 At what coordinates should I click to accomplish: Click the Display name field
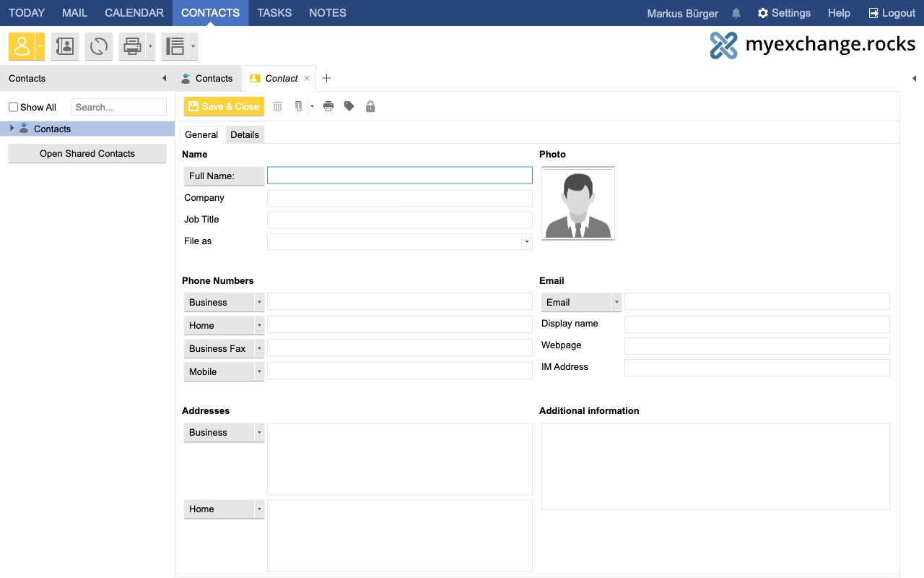[757, 324]
